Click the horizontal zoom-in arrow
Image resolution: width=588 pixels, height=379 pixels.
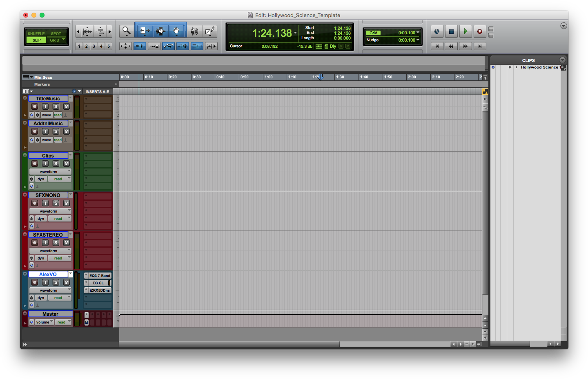[x=109, y=31]
